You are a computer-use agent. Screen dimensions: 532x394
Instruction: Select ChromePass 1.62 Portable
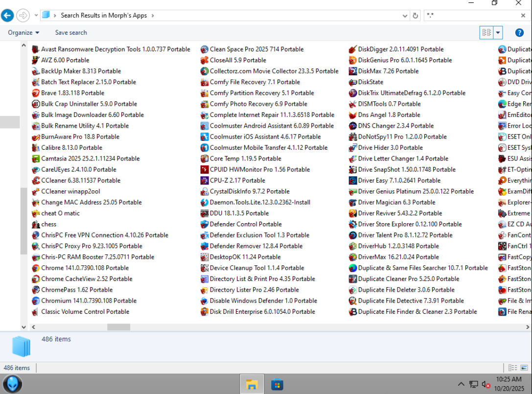[x=77, y=290]
